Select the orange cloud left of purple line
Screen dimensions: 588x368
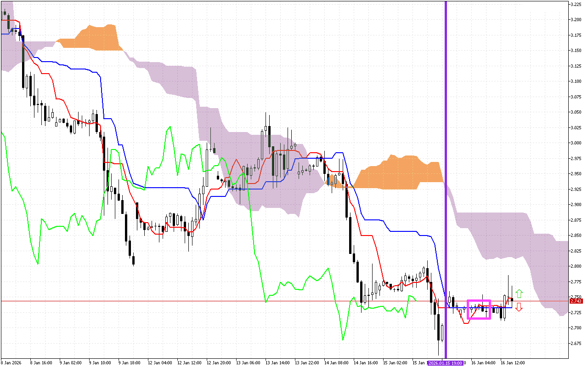click(395, 172)
